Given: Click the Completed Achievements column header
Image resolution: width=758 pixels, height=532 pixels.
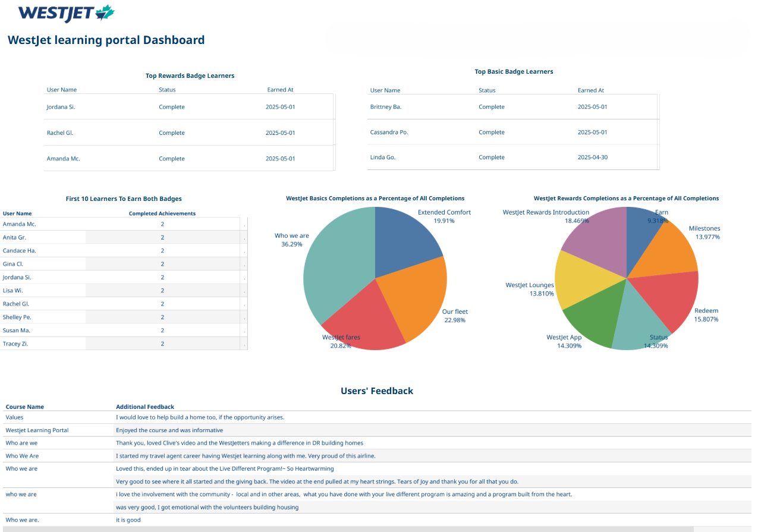Looking at the screenshot, I should [x=162, y=213].
